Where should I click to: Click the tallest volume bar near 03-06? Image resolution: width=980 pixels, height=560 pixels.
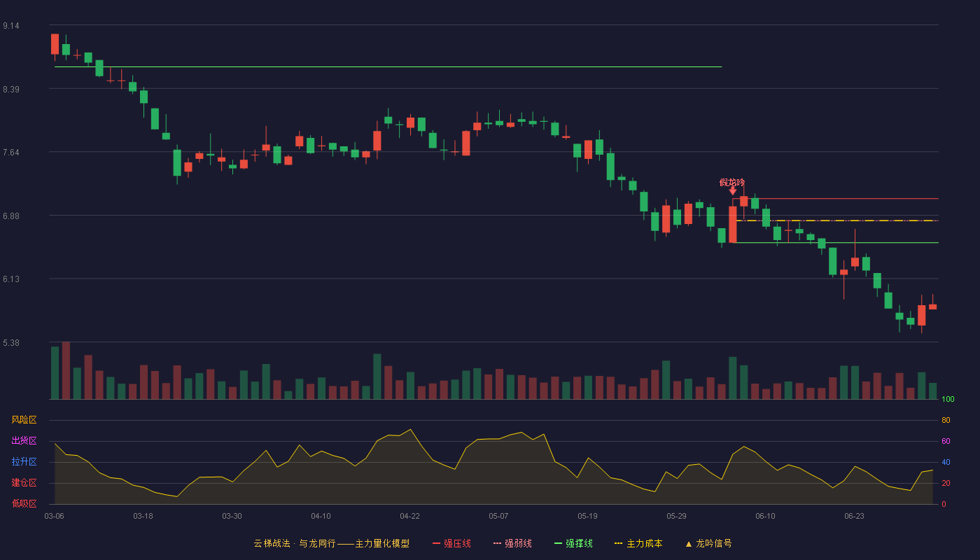pyautogui.click(x=66, y=370)
